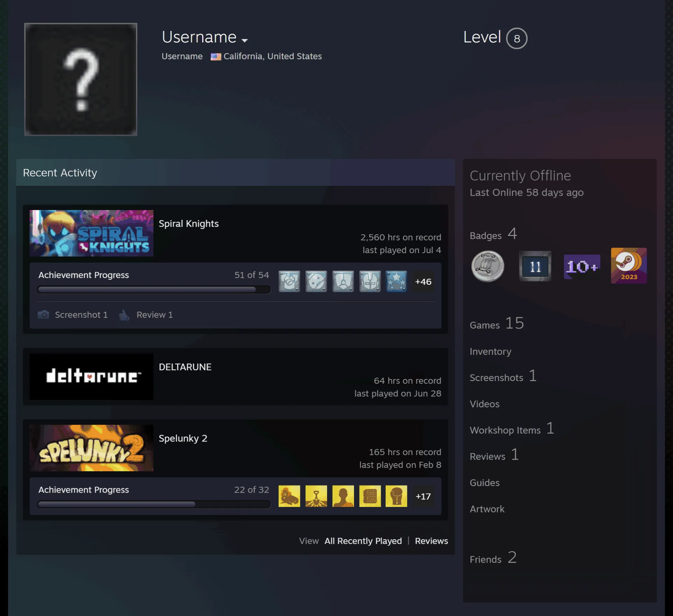Open the DELTARUNE game thumbnail
This screenshot has height=616, width=673.
[x=91, y=376]
